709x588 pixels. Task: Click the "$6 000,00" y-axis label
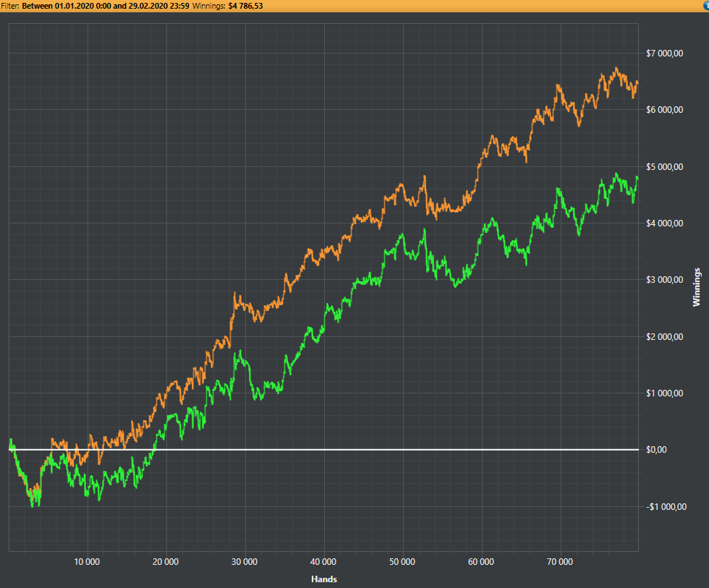click(x=664, y=110)
